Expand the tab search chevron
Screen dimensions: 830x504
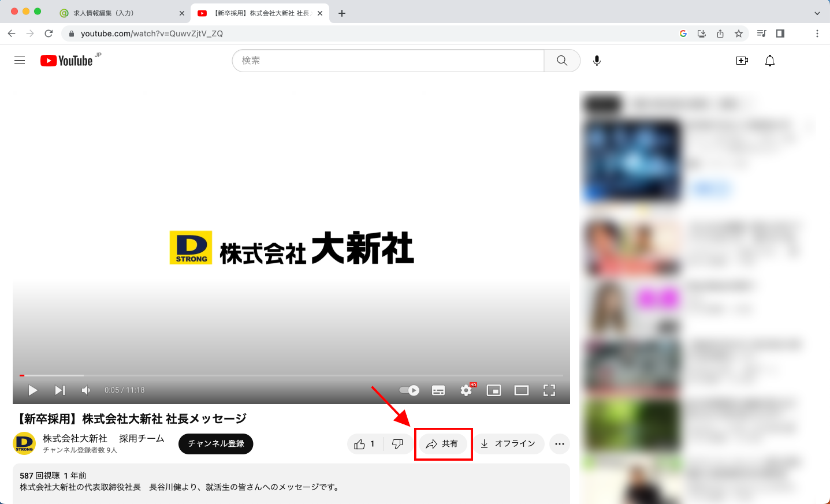(x=817, y=13)
